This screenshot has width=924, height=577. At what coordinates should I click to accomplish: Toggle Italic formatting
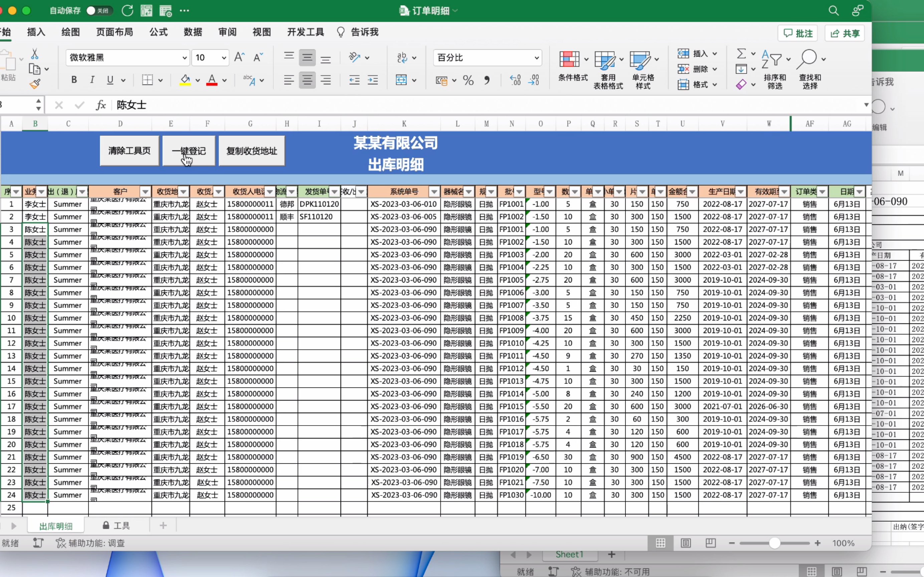point(92,80)
